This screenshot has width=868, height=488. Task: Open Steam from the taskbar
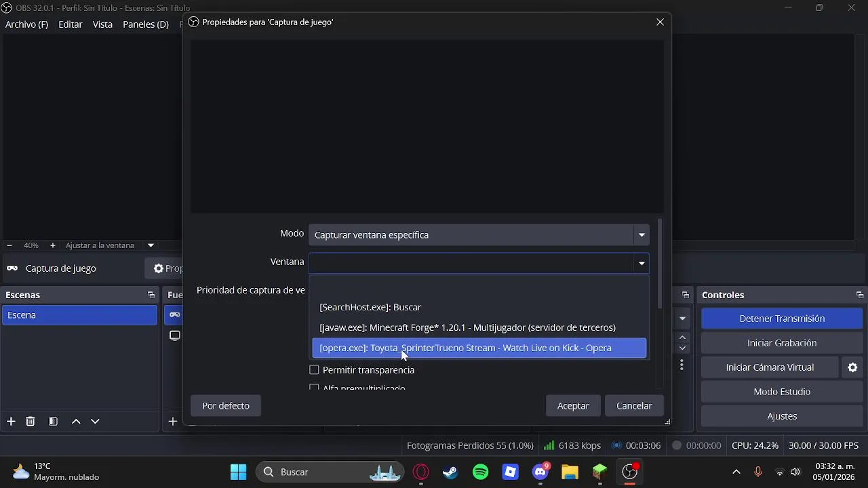coord(451,472)
